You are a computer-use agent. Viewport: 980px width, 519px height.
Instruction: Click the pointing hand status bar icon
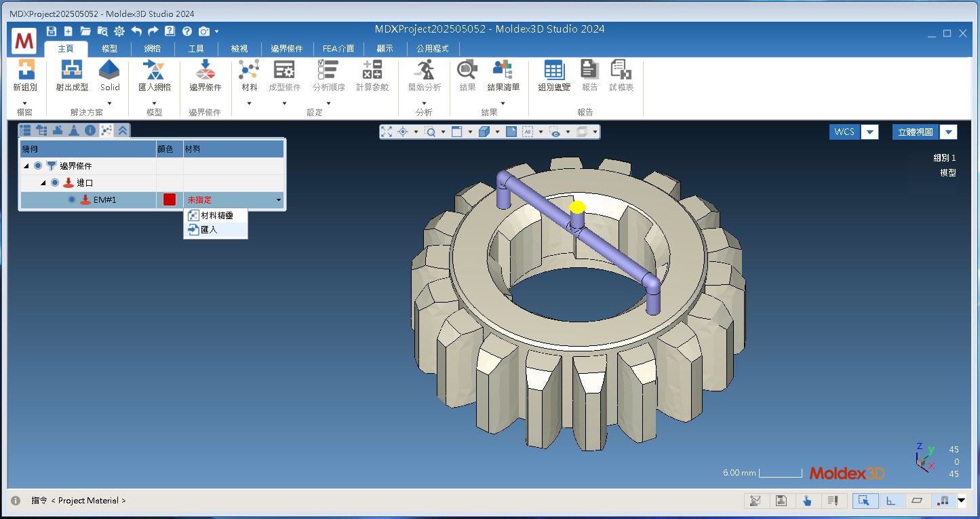(807, 501)
